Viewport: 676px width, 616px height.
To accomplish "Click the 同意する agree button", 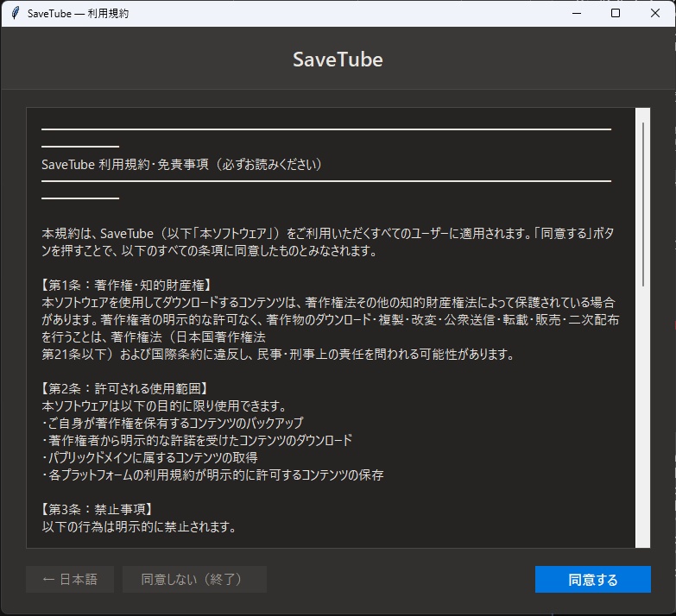I will (593, 580).
